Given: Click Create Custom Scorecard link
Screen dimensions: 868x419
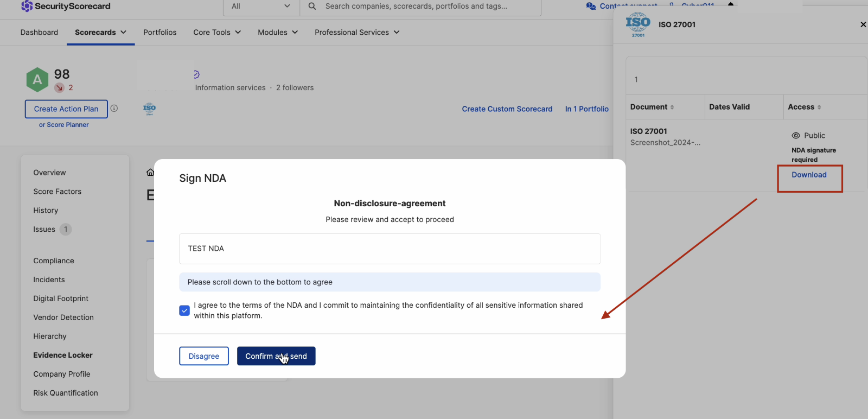Looking at the screenshot, I should [x=507, y=109].
